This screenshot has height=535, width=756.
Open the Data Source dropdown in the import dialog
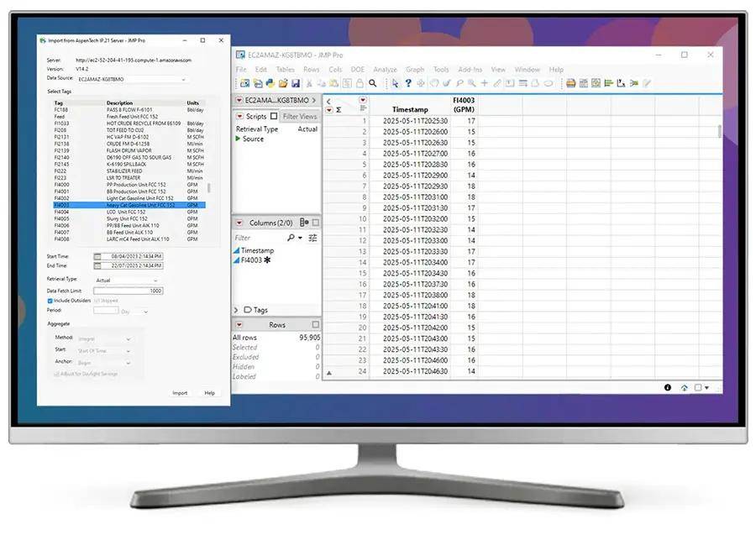click(184, 79)
